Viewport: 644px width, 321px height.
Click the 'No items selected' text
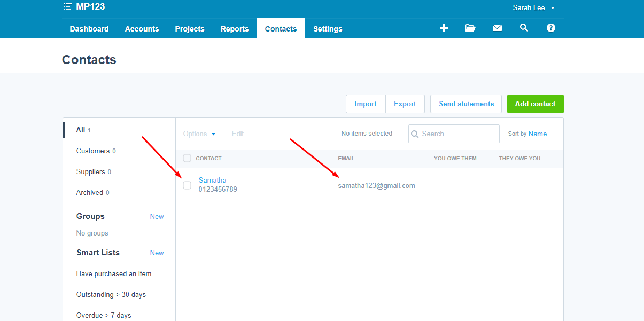click(x=367, y=134)
